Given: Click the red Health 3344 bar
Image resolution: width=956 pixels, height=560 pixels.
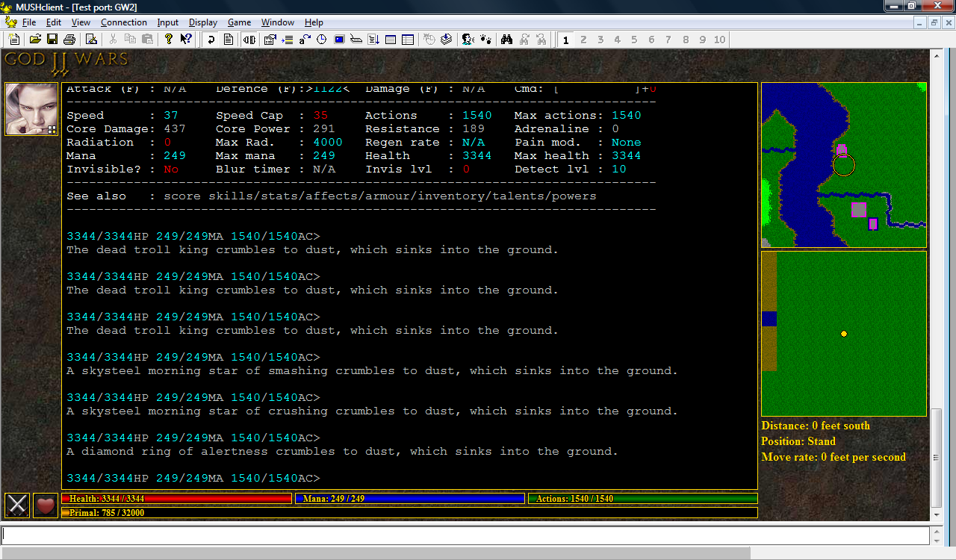Looking at the screenshot, I should pos(176,499).
